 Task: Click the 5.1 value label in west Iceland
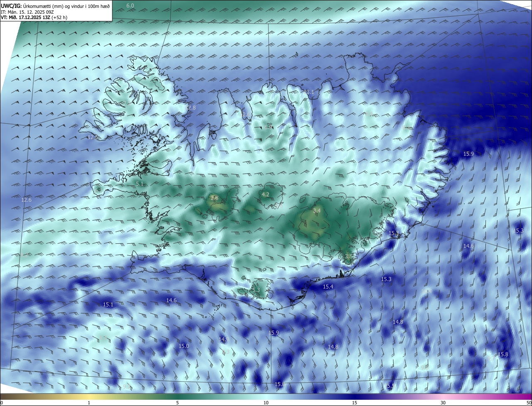[140, 183]
